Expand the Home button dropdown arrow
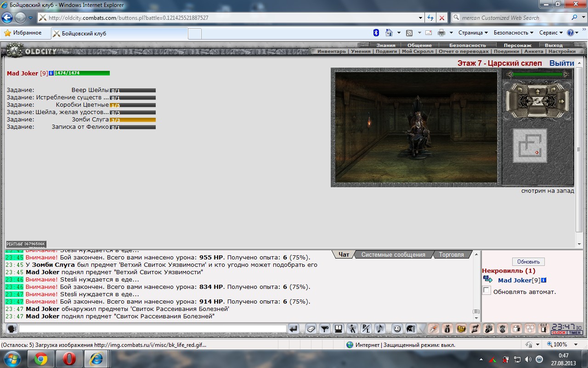This screenshot has width=588, height=368. (x=399, y=33)
